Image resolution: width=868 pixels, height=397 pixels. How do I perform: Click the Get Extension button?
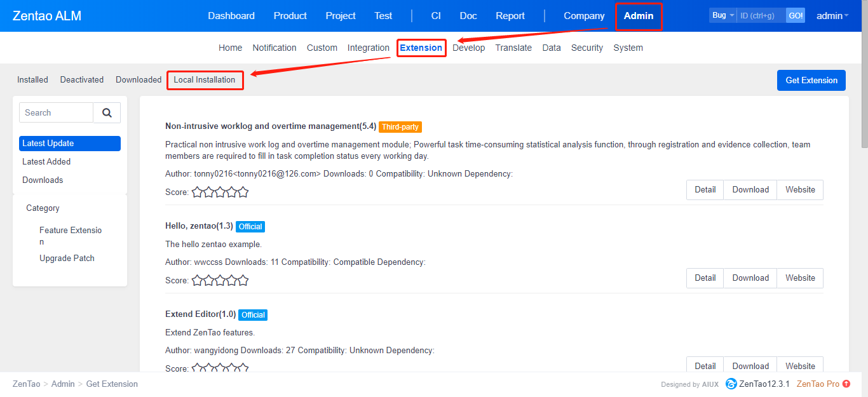click(x=811, y=81)
